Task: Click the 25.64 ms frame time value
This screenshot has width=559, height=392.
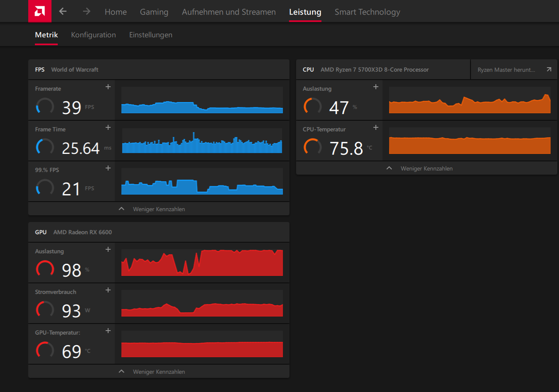Action: click(81, 149)
